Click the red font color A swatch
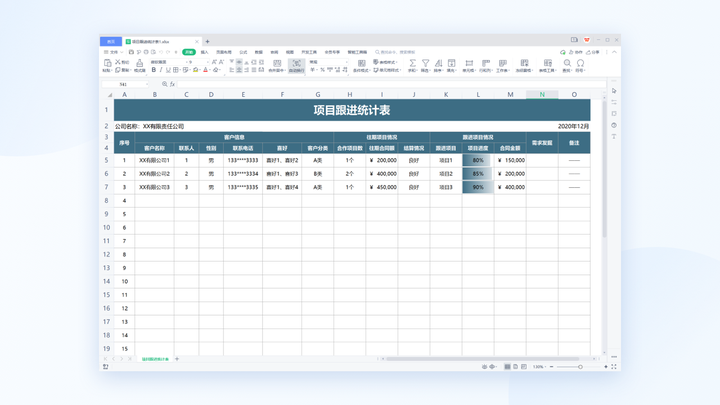The height and width of the screenshot is (405, 720). [x=206, y=70]
